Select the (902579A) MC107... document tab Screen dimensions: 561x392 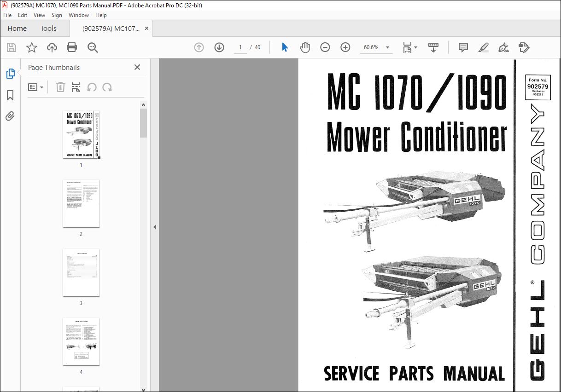click(x=111, y=29)
